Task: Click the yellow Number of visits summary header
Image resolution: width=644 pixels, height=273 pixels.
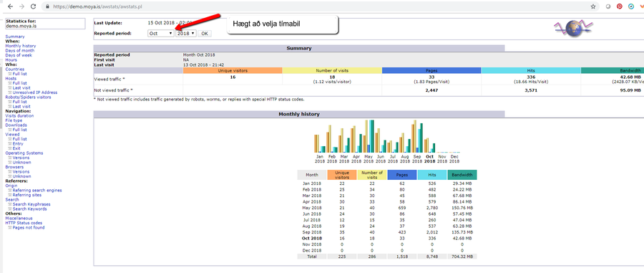Action: coord(332,71)
